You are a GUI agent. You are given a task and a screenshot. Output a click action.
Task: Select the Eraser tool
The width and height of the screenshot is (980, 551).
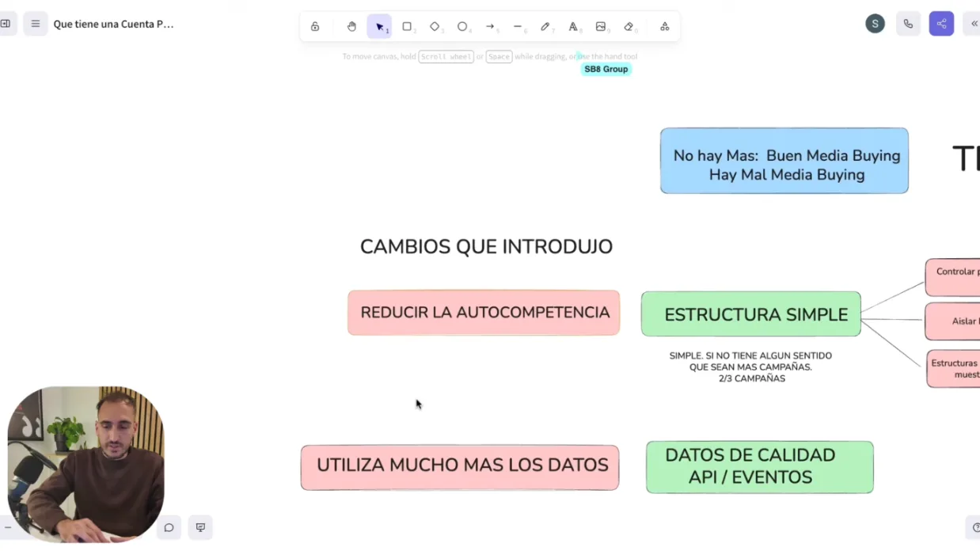point(629,26)
